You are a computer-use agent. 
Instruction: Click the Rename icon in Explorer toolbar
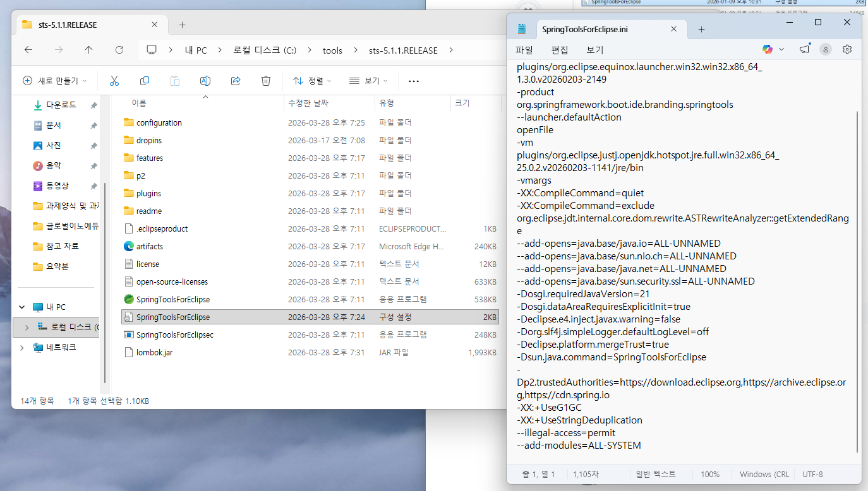pos(205,81)
